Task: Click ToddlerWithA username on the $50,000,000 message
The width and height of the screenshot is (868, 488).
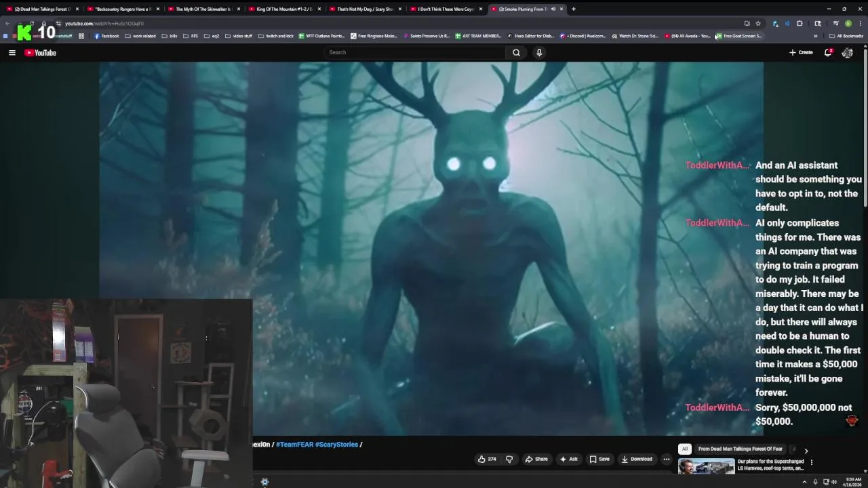Action: (x=717, y=407)
